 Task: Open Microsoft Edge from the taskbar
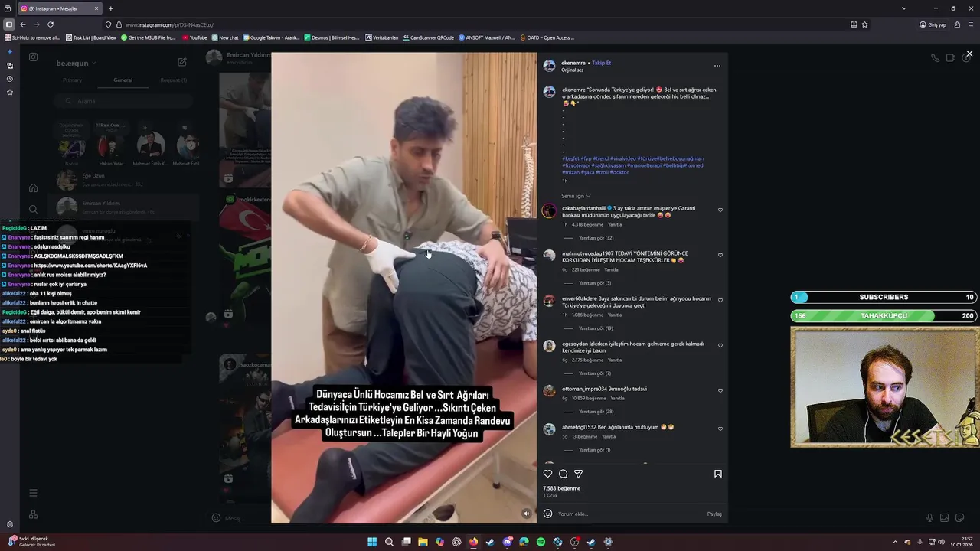point(524,542)
